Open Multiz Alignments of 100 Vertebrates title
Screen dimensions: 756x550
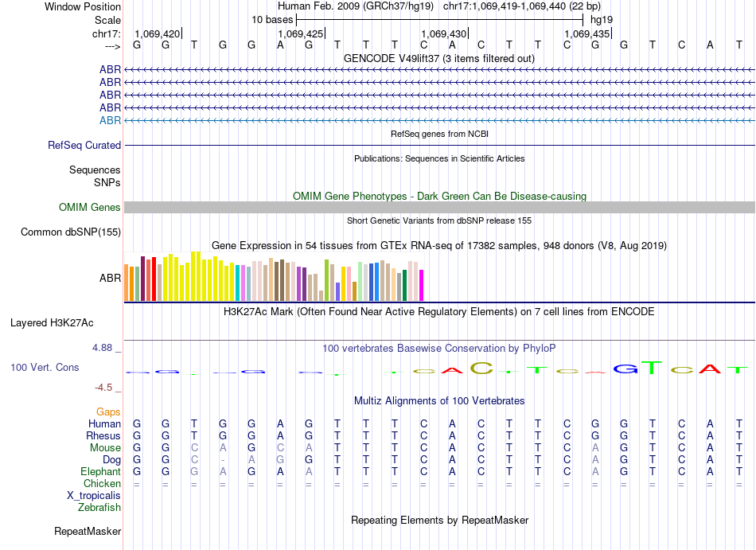[439, 400]
